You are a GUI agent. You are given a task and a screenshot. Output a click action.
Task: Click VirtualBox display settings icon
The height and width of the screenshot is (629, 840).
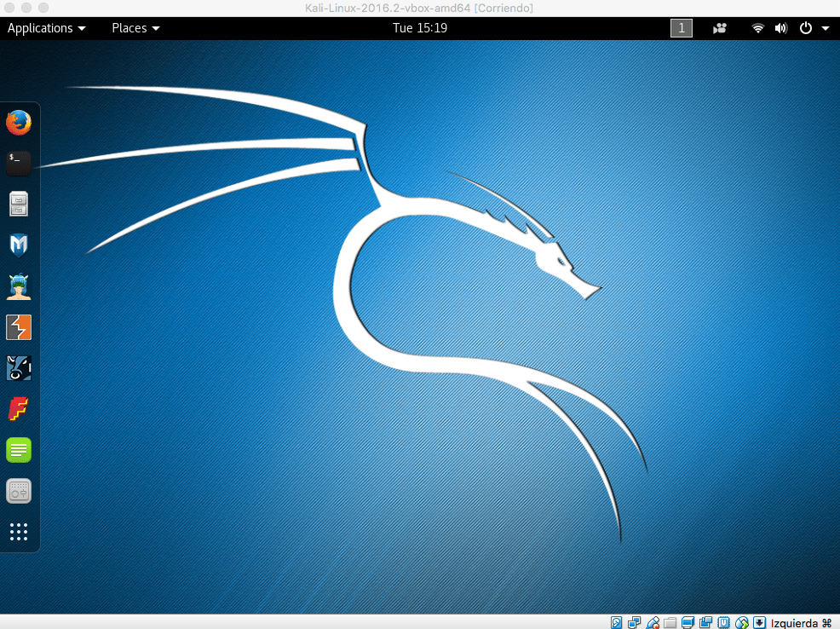pos(688,622)
